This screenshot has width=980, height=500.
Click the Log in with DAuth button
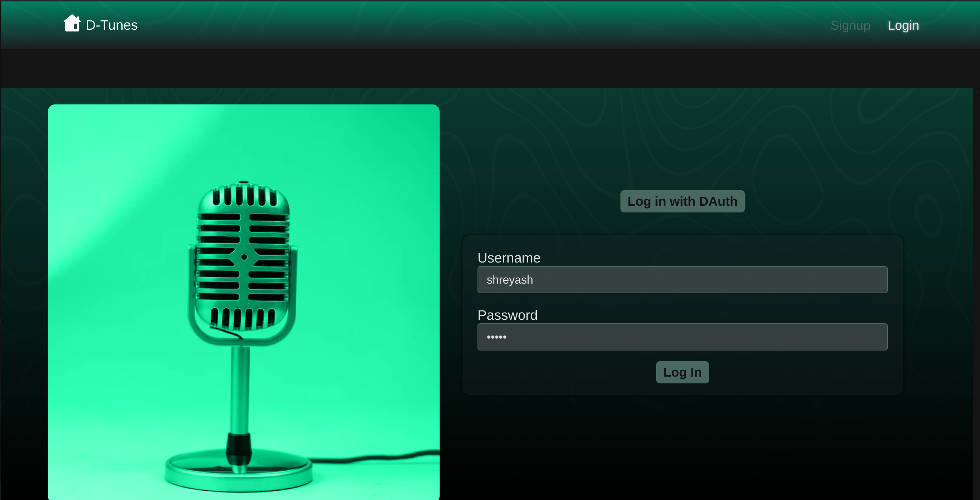pos(682,201)
